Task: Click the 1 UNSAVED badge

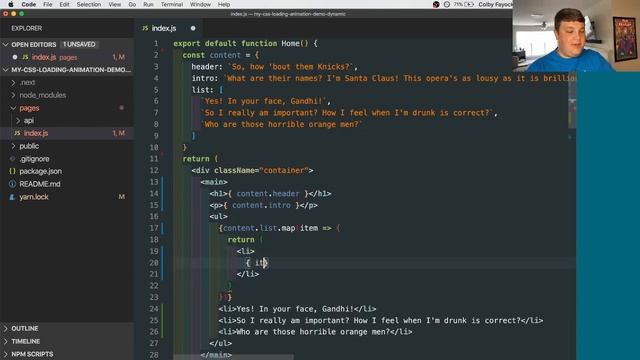Action: 79,44
